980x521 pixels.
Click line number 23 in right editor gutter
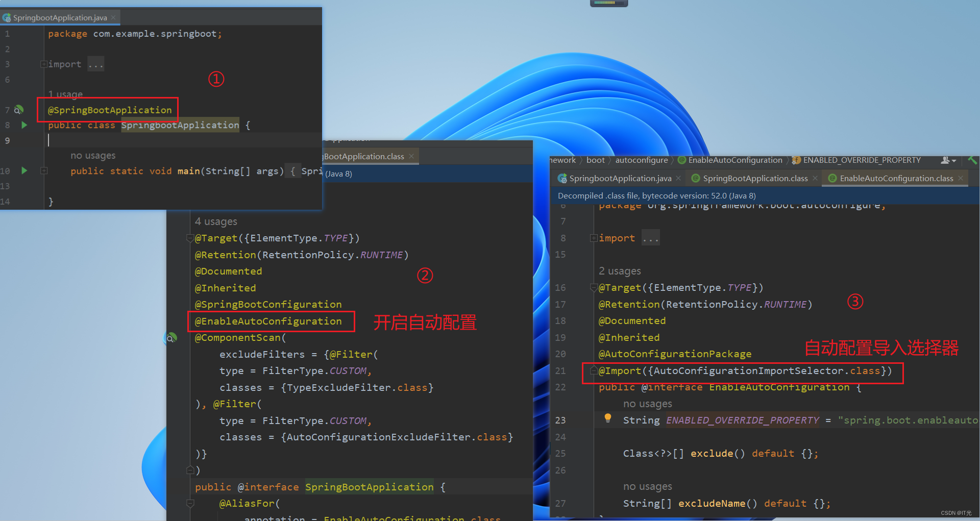560,420
